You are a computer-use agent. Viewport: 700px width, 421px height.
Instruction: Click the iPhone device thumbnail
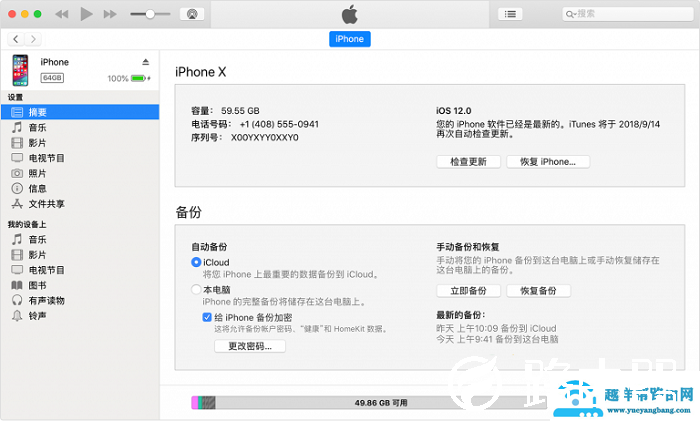click(x=20, y=70)
